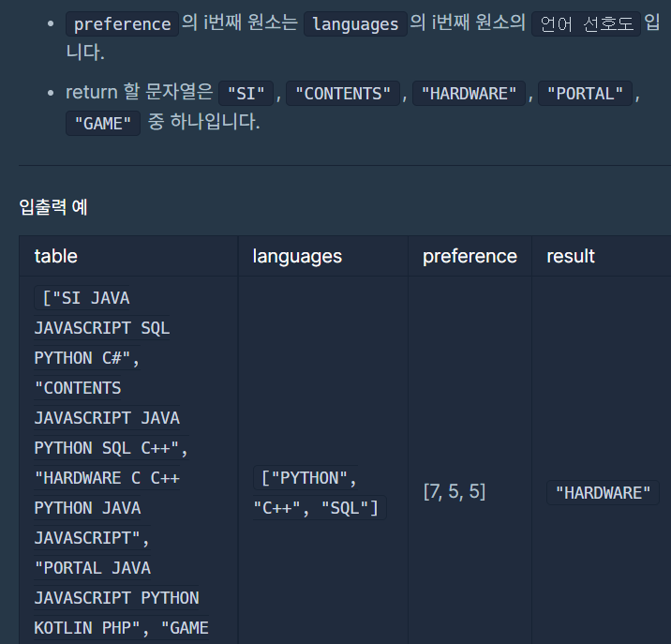Screen dimensions: 671x644
Task: Click the 'JAVASCRIPT SQL' line in table cell
Action: pyautogui.click(x=102, y=328)
